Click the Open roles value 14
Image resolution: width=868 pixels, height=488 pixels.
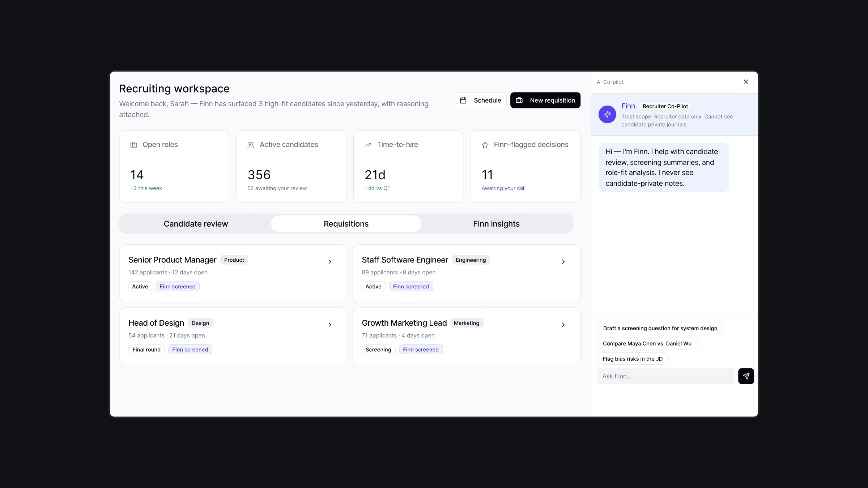point(137,175)
